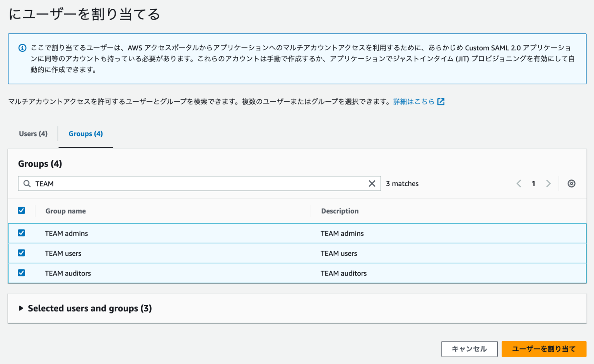The width and height of the screenshot is (594, 364).
Task: Uncheck the TEAM users group checkbox
Action: click(x=22, y=253)
